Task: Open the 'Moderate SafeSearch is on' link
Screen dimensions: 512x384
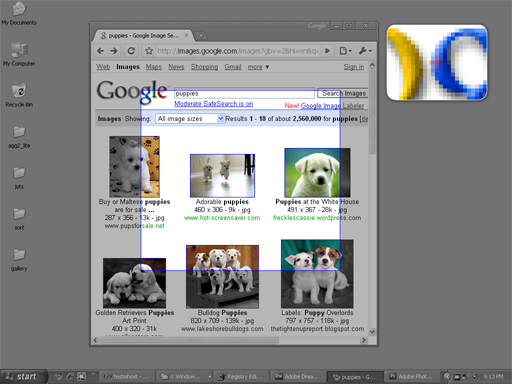Action: pyautogui.click(x=214, y=104)
